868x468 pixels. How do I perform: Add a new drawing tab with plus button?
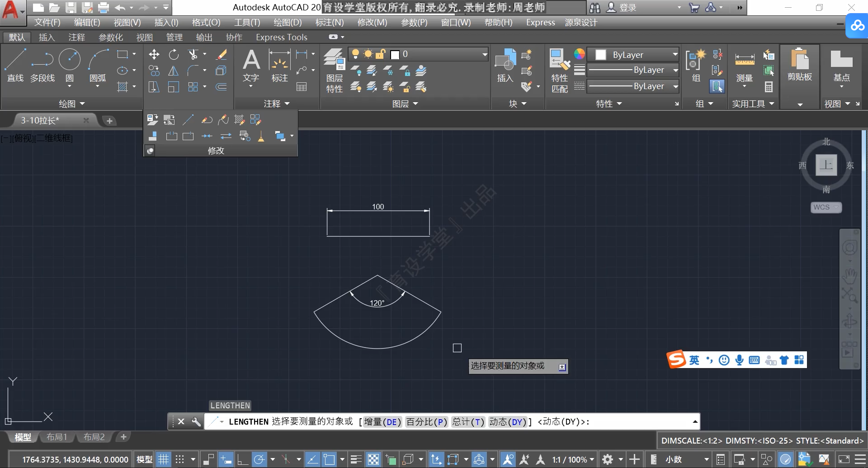tap(109, 121)
